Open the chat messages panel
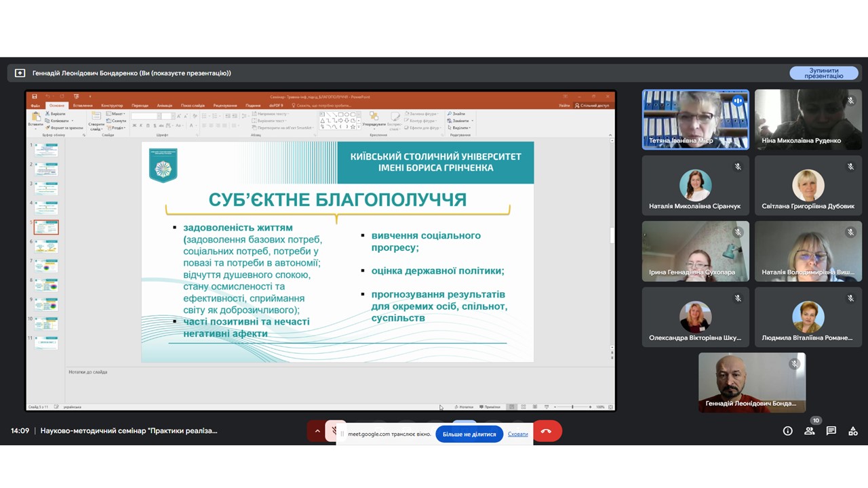The image size is (868, 488). [831, 431]
